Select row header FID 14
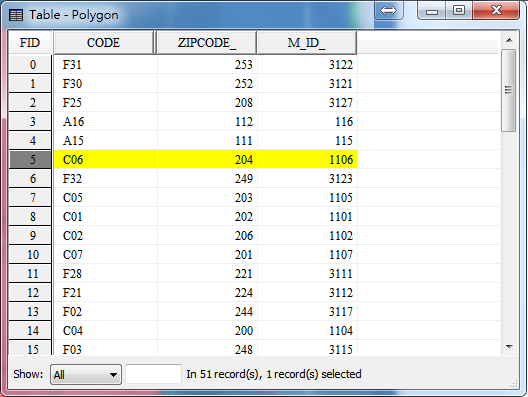The height and width of the screenshot is (397, 528). tap(30, 330)
